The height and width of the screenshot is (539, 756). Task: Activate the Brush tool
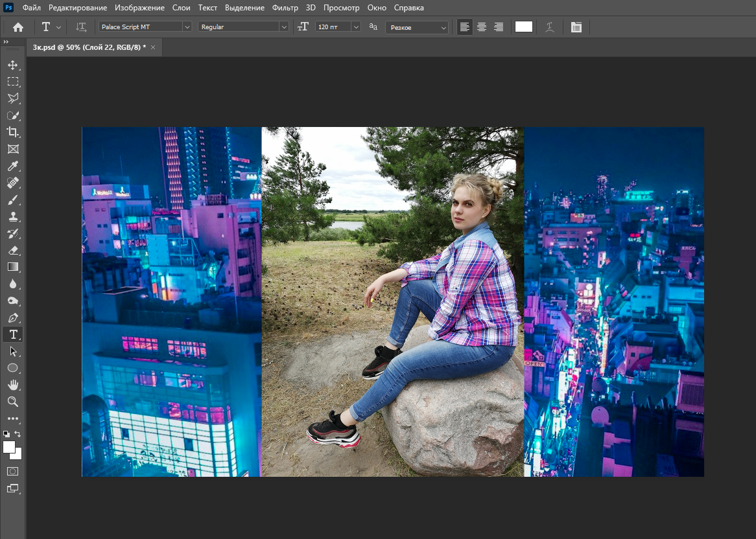click(12, 200)
